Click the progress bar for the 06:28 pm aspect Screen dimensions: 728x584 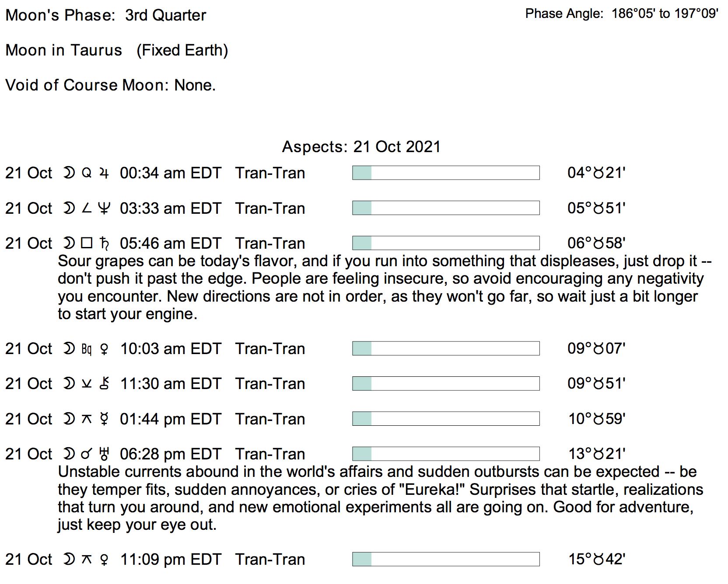[446, 454]
